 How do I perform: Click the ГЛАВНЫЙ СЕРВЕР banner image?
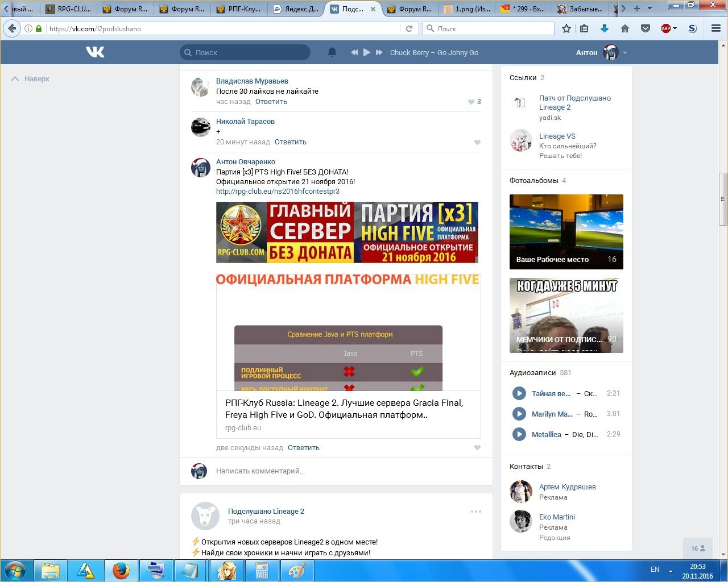[x=347, y=232]
